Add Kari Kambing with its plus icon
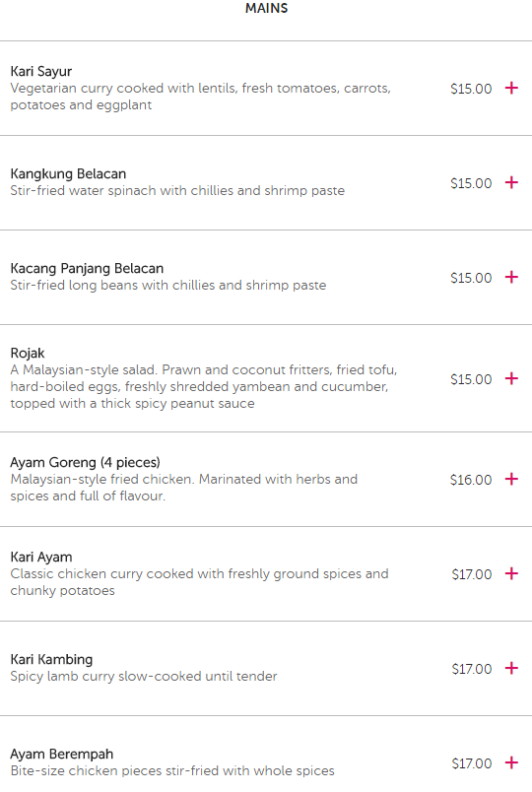 tap(511, 668)
